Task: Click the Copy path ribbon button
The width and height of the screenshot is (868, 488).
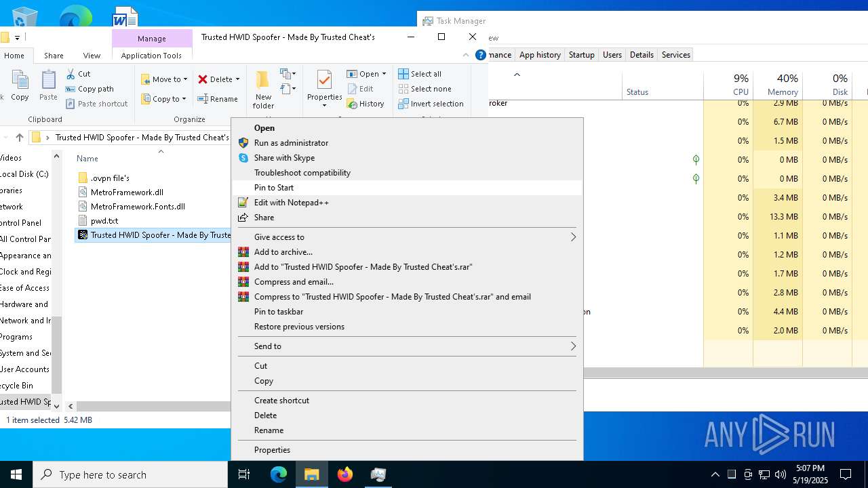Action: pyautogui.click(x=90, y=89)
